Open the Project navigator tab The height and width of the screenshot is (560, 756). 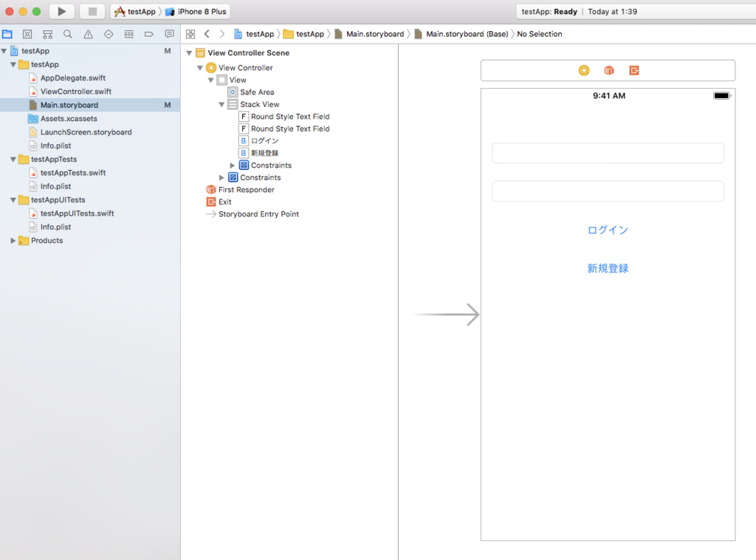coord(7,34)
